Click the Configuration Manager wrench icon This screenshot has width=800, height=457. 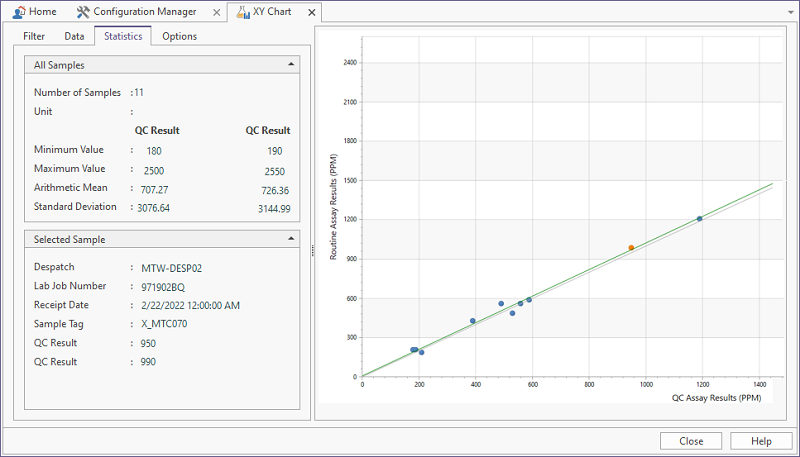pyautogui.click(x=83, y=12)
